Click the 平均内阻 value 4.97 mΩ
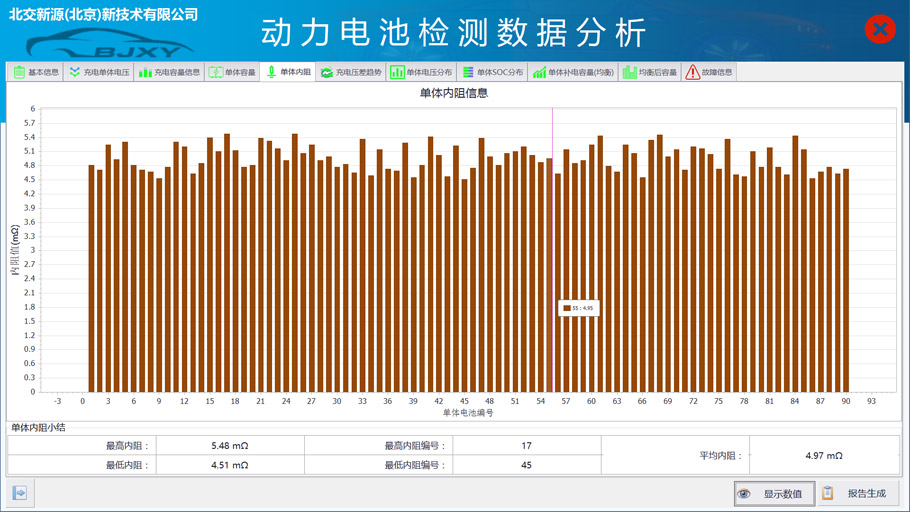The width and height of the screenshot is (910, 512). (x=823, y=455)
